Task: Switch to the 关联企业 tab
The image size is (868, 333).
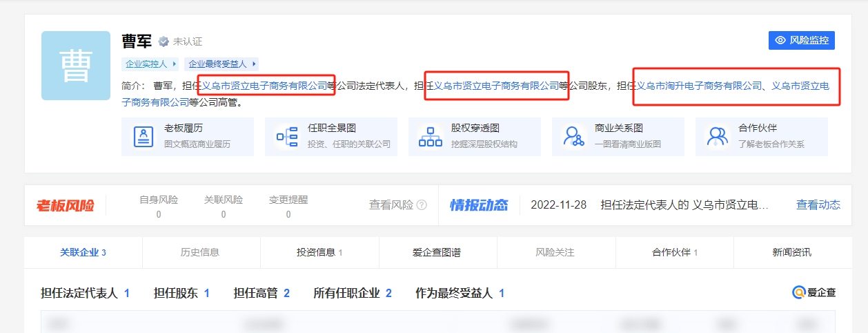Action: click(83, 252)
